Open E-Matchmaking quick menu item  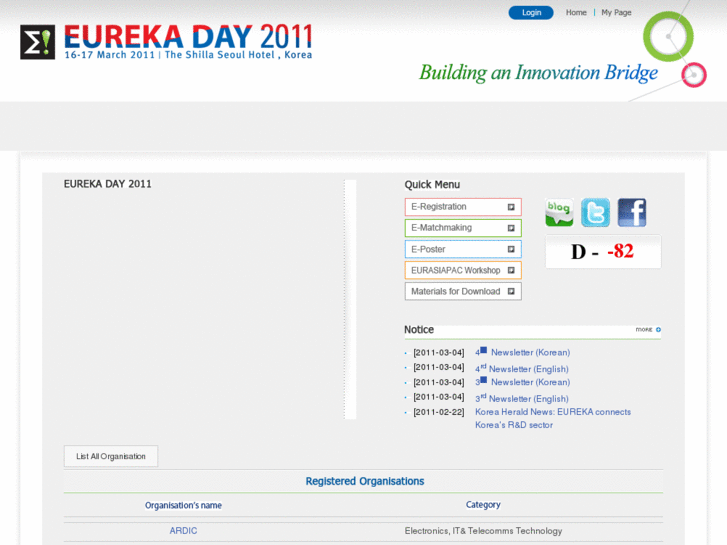point(463,228)
